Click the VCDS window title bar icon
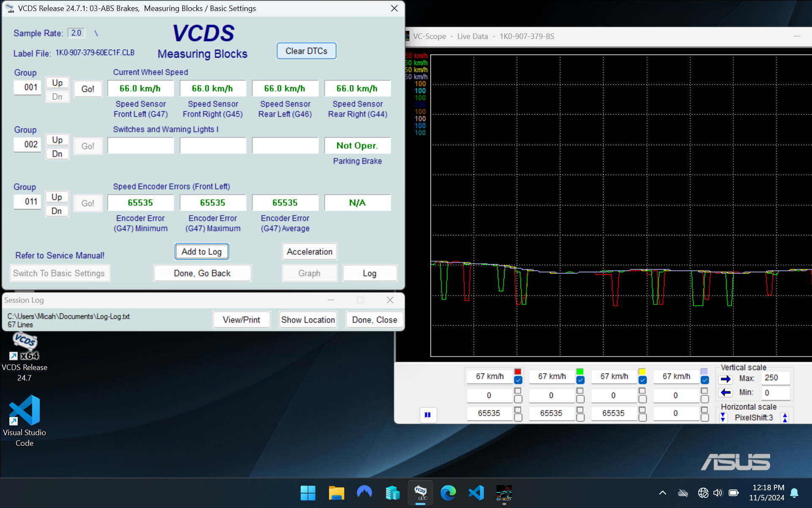 (10, 8)
